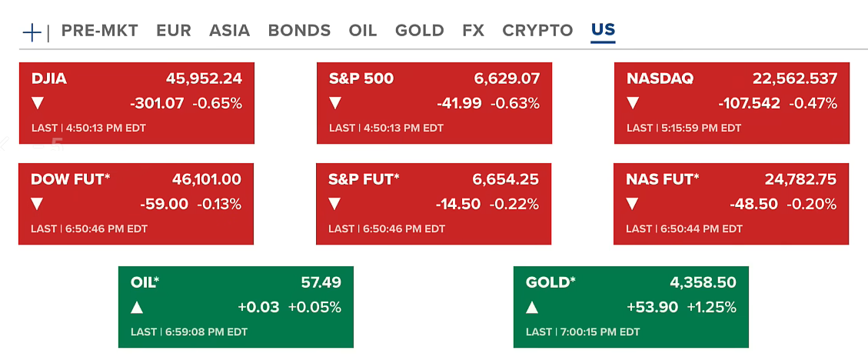Switch to the PRE-MKT tab

(100, 31)
